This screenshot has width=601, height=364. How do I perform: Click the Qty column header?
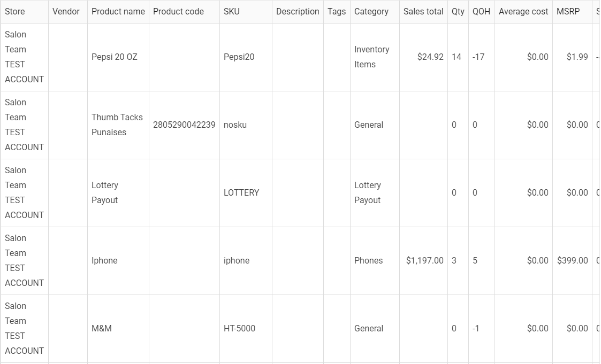point(458,11)
